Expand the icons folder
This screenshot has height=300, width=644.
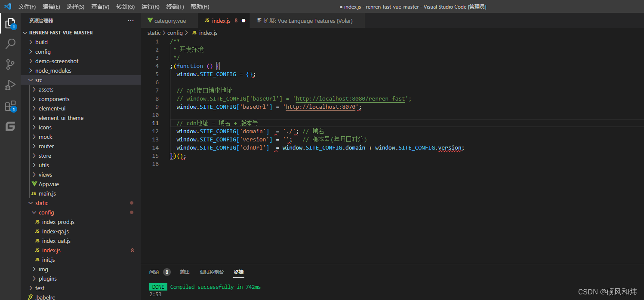click(x=80, y=127)
